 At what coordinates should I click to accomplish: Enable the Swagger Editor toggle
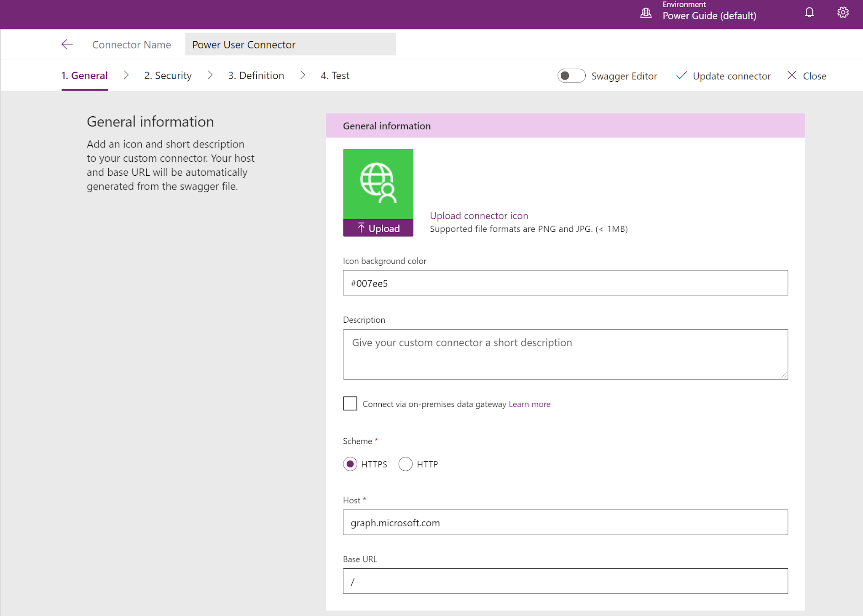[571, 76]
